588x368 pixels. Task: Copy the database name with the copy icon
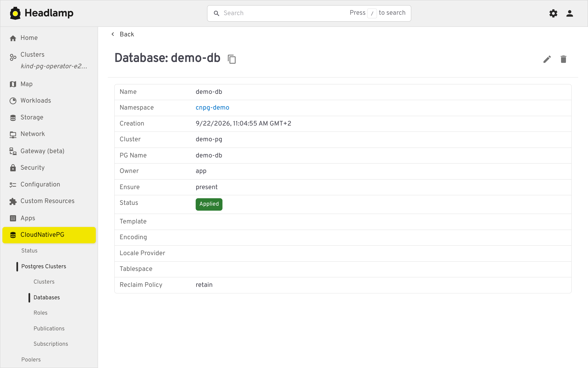coord(232,59)
